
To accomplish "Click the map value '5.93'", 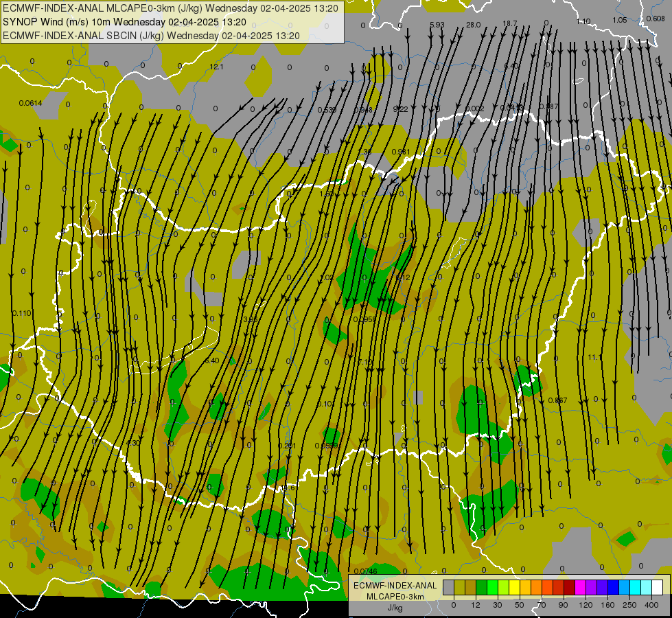I will [437, 25].
